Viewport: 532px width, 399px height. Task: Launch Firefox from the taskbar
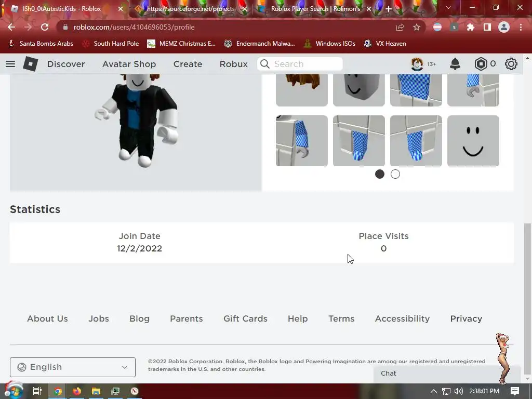pos(77,391)
